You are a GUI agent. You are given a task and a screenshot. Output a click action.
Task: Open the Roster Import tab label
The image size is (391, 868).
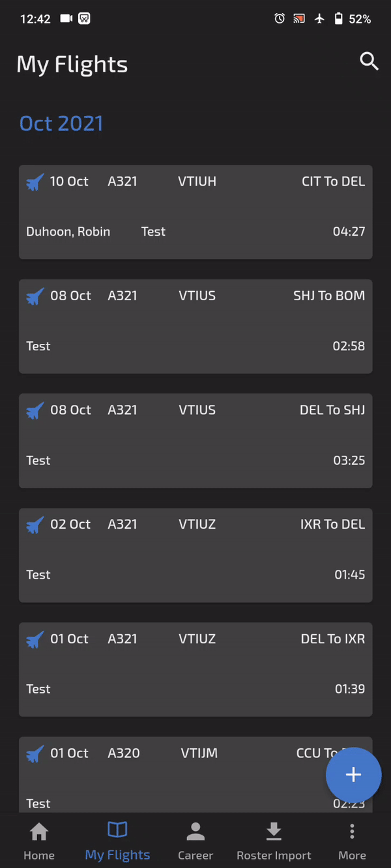[x=274, y=856]
